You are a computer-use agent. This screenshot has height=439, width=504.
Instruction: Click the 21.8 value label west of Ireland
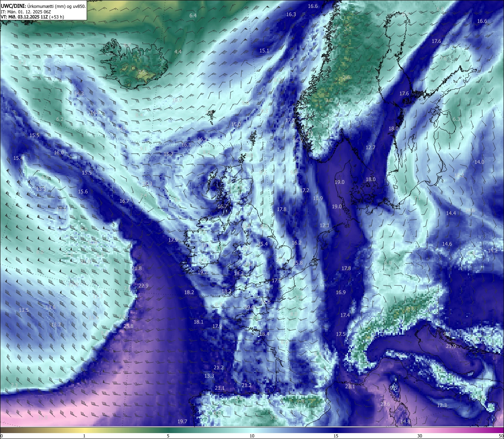[137, 268]
